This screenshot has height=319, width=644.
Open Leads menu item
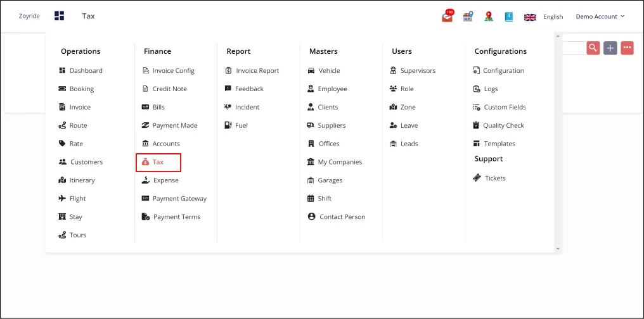pos(404,144)
